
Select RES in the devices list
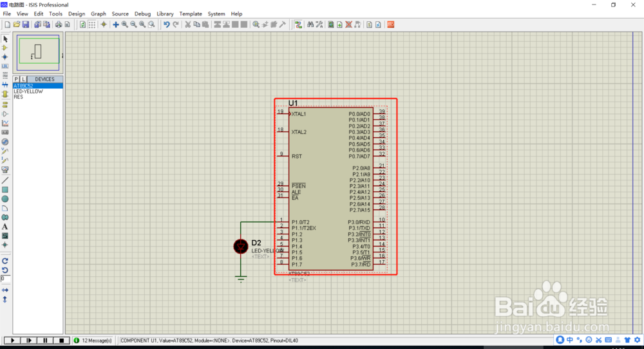pos(38,97)
